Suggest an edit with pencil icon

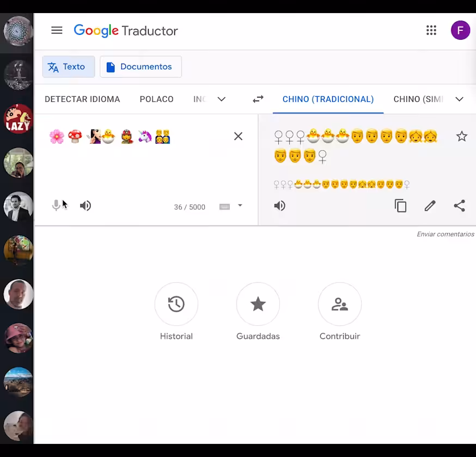[430, 206]
